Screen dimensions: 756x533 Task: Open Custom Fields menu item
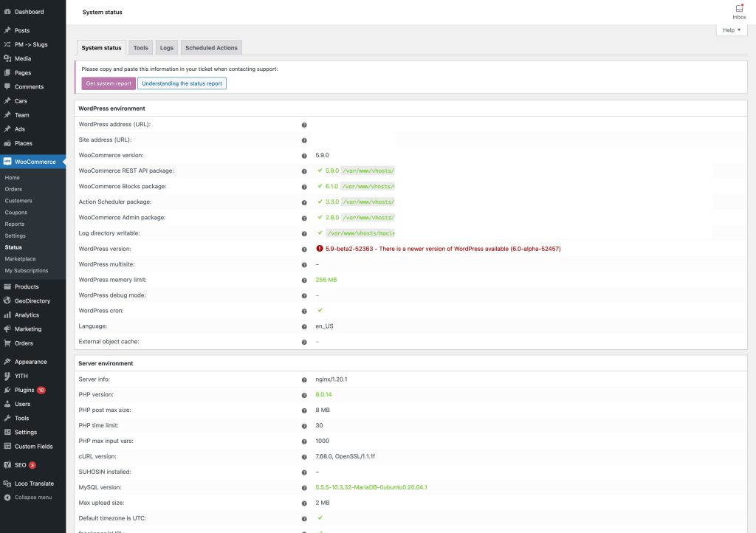[x=32, y=446]
